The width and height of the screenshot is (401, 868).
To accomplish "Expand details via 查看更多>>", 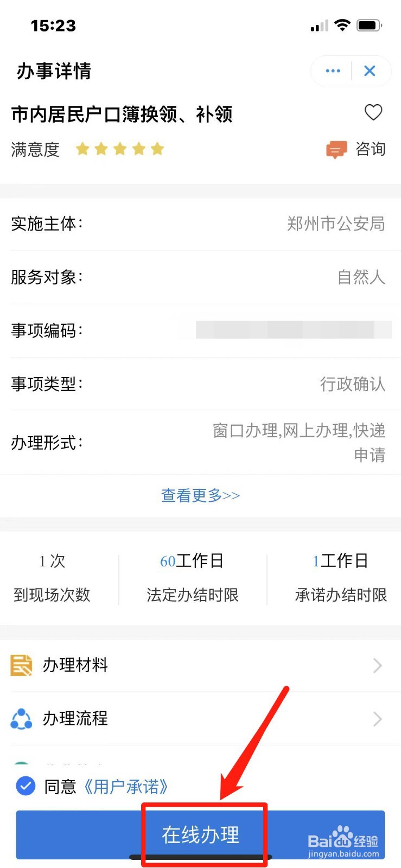I will pyautogui.click(x=200, y=495).
